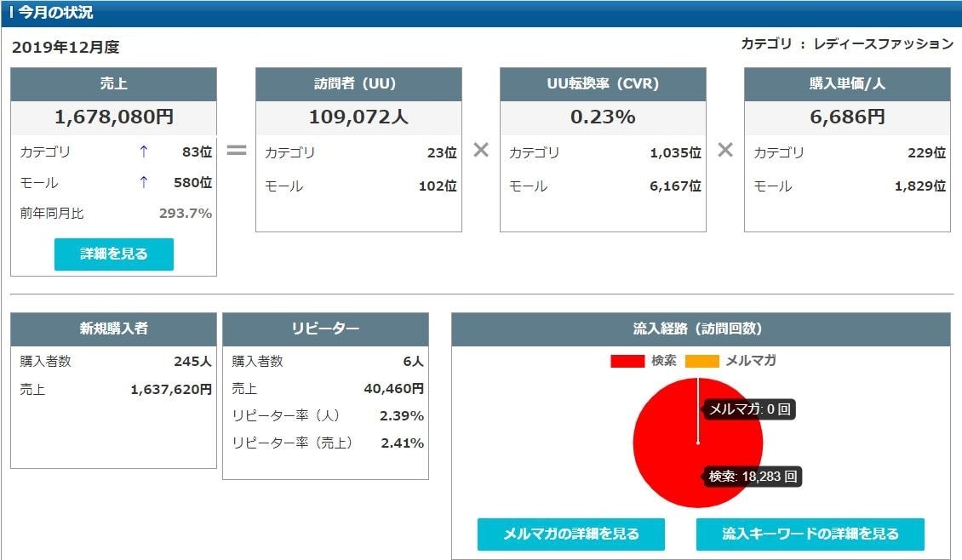Viewport: 962px width, 560px height.
Task: Click new buyer sales 1,637,620円
Action: [x=171, y=390]
